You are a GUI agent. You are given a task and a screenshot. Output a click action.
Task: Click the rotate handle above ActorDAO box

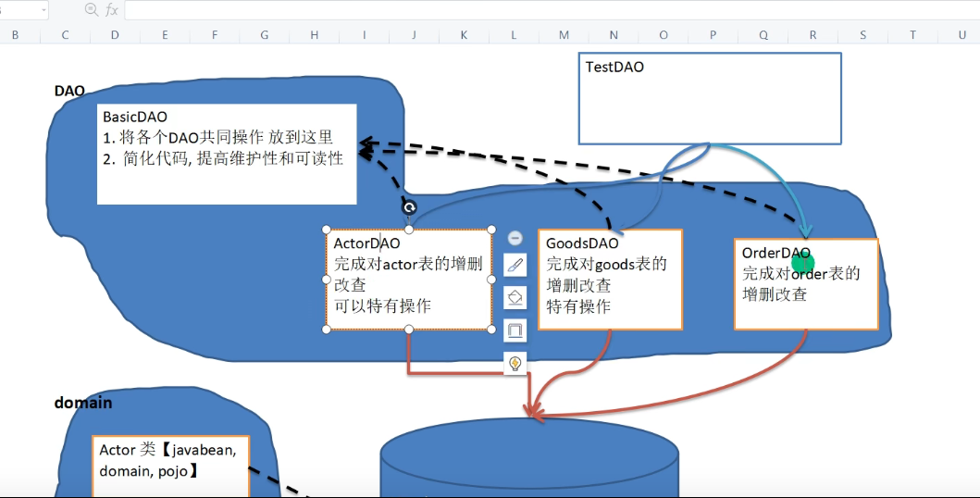pos(409,207)
